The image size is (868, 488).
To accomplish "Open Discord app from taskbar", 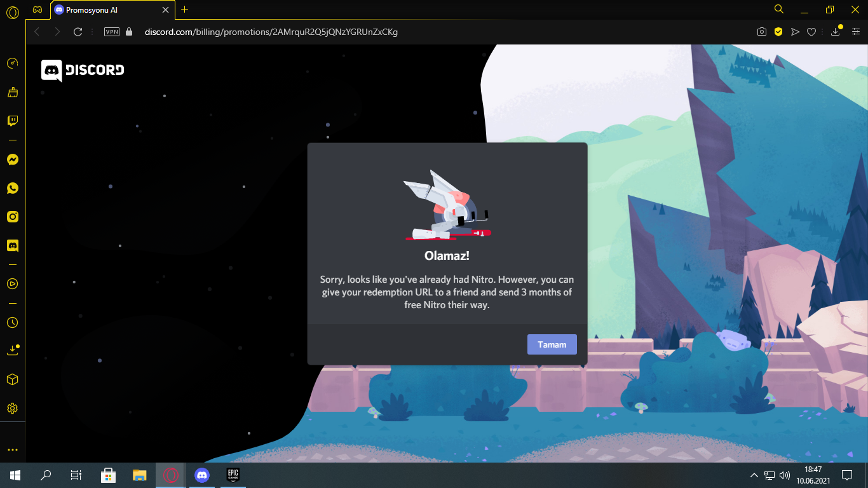I will (x=202, y=475).
